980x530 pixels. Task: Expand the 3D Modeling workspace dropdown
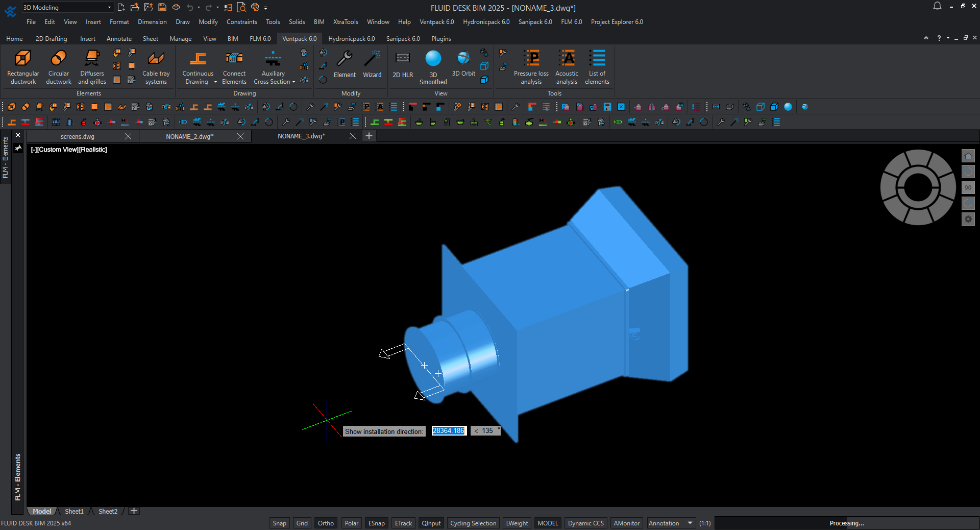click(x=109, y=8)
